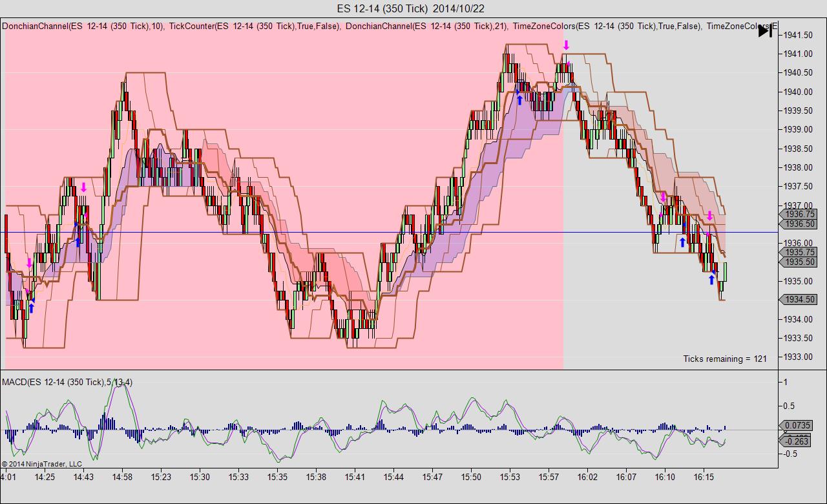
Task: Click the 15:57 time axis label
Action: coord(549,477)
